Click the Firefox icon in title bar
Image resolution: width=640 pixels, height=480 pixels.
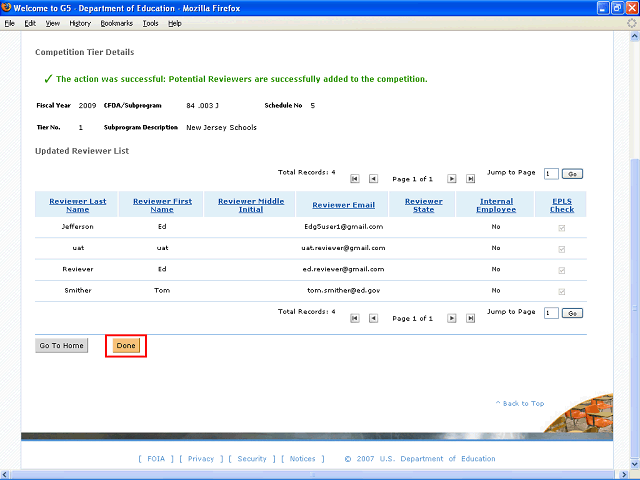point(6,7)
